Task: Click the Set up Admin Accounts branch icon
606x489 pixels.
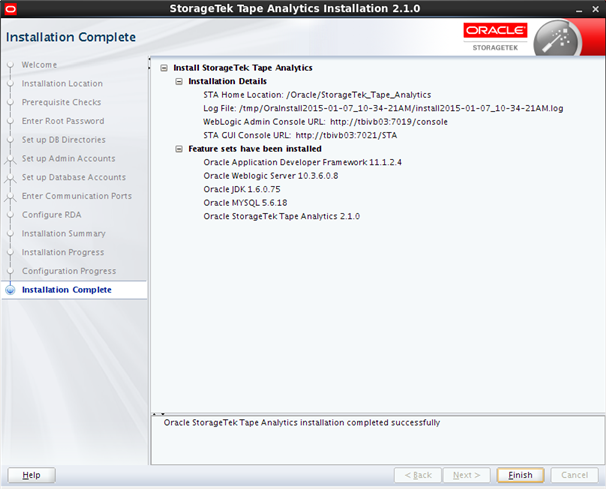Action: point(10,160)
